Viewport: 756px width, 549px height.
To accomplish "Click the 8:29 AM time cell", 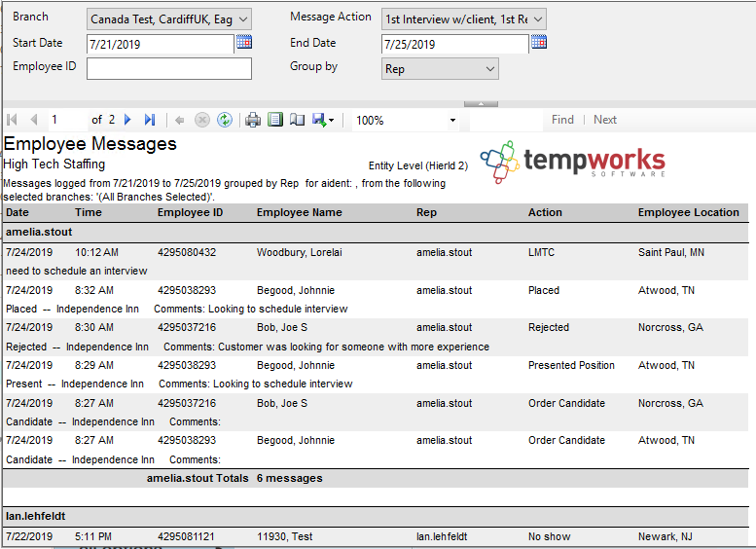I will (94, 366).
